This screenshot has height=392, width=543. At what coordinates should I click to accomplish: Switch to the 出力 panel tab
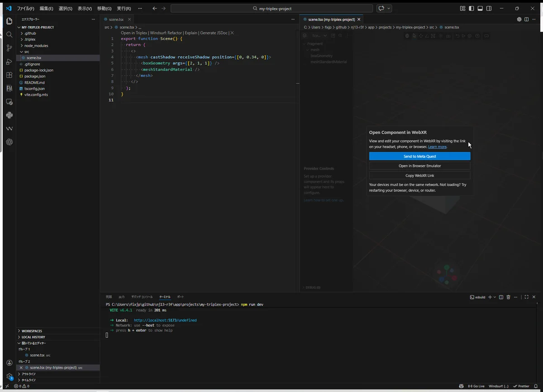(121, 297)
